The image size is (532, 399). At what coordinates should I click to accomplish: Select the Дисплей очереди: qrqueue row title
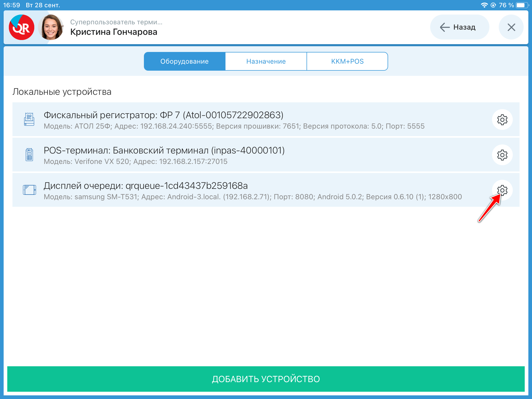point(146,186)
